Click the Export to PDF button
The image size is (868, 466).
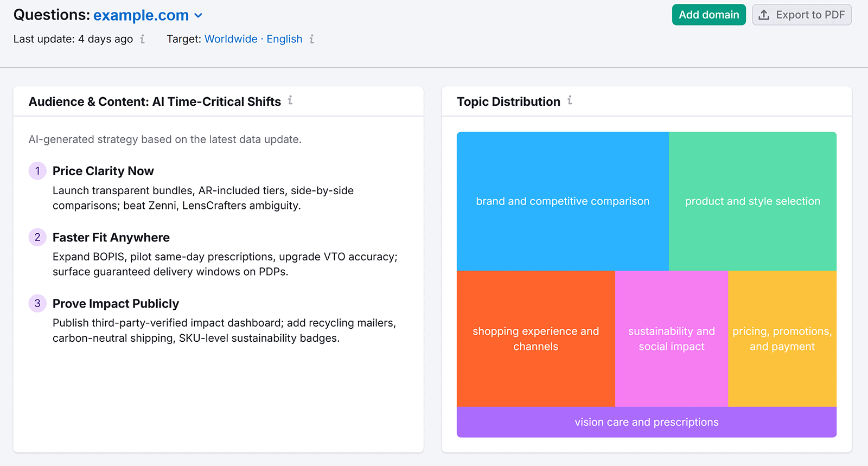[801, 15]
